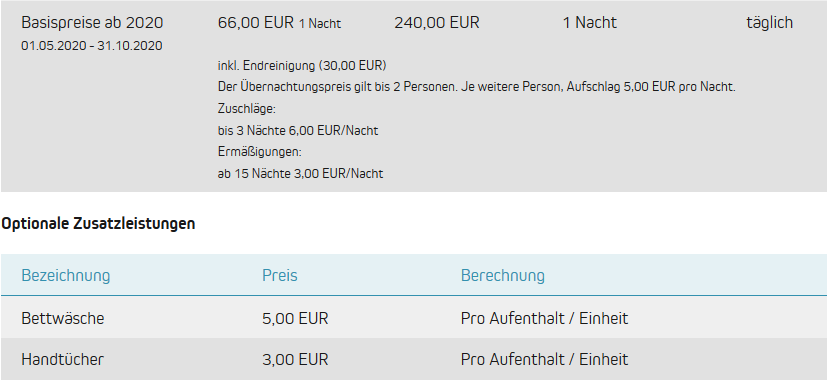Click the Basispreise ab 2020 title

click(x=92, y=23)
